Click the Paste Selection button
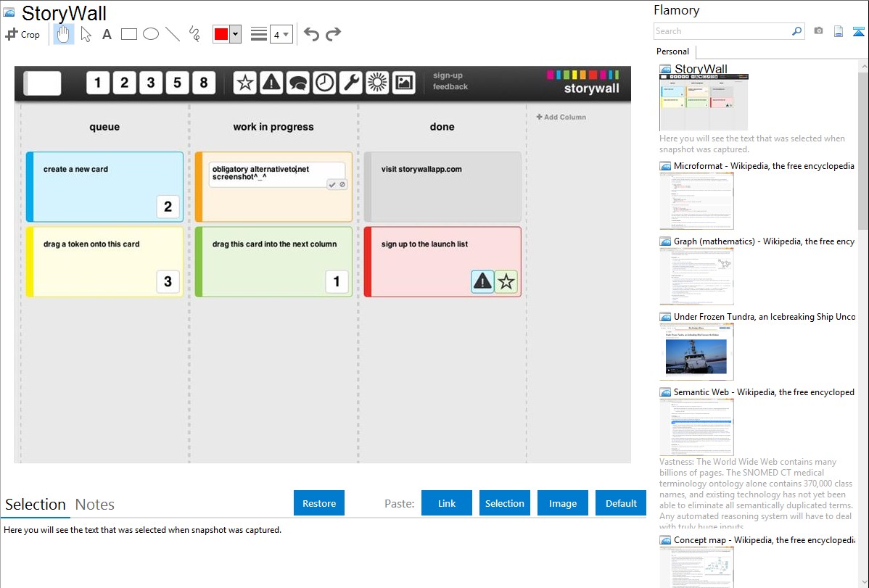The height and width of the screenshot is (588, 869). [x=505, y=503]
